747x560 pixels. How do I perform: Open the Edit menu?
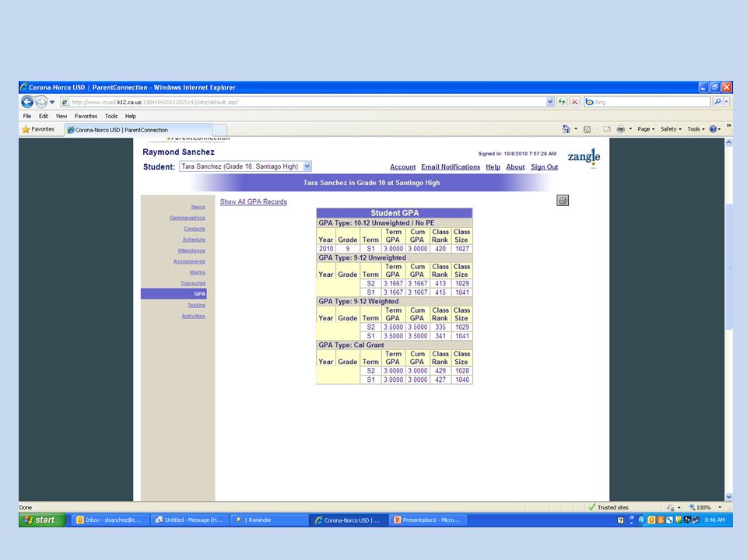point(44,116)
